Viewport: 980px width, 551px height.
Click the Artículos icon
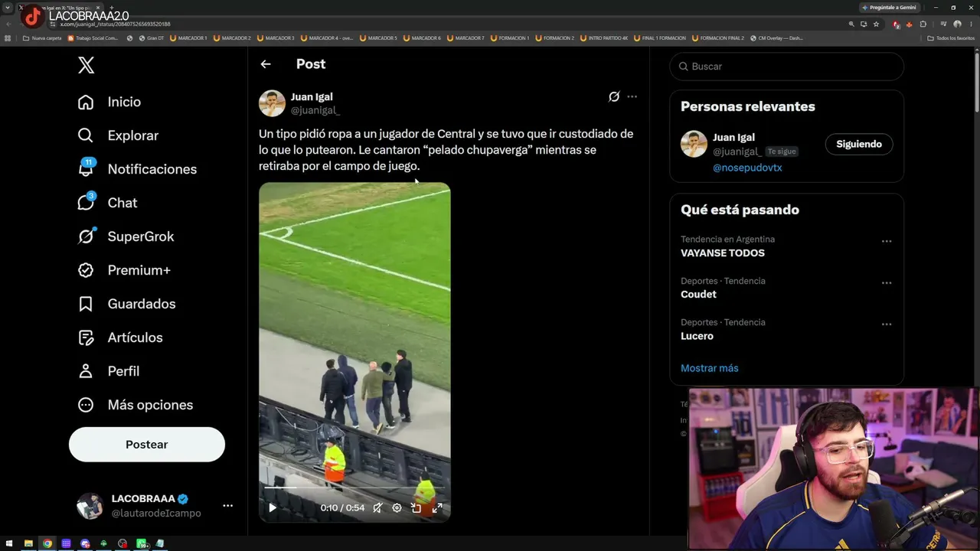click(x=86, y=337)
